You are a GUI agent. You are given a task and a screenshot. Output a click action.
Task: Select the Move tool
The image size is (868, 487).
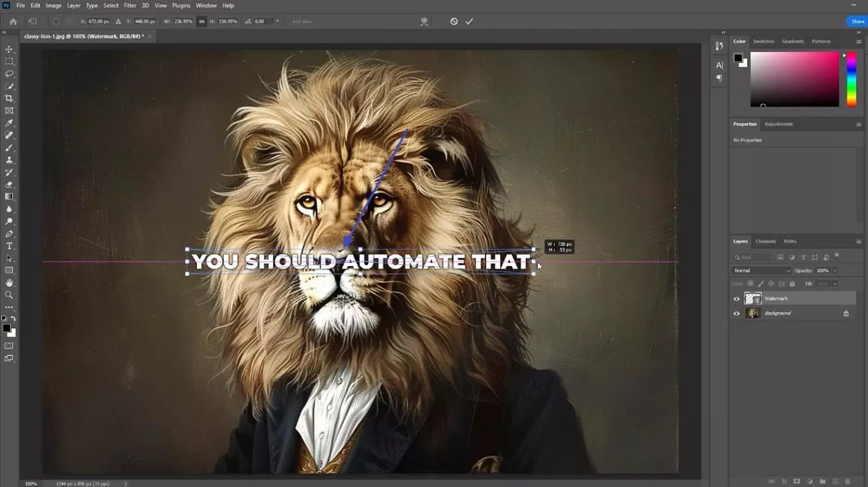click(9, 49)
